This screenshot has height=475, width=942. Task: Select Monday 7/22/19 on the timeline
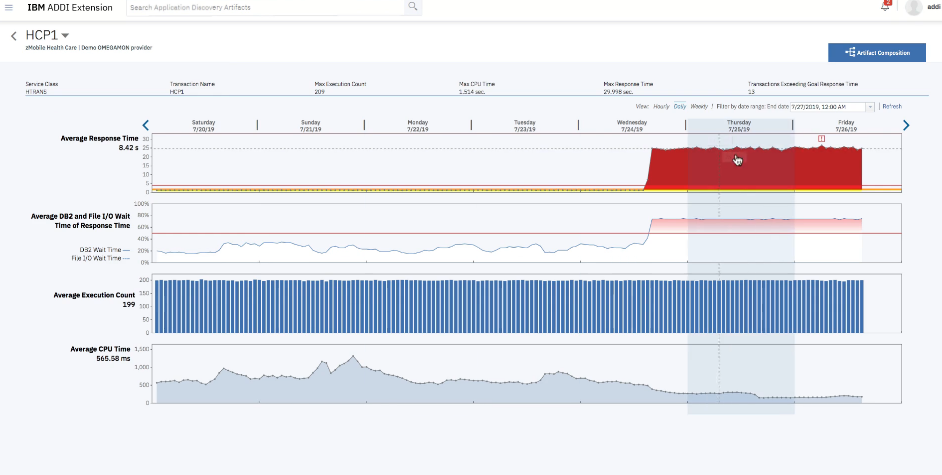pyautogui.click(x=417, y=125)
